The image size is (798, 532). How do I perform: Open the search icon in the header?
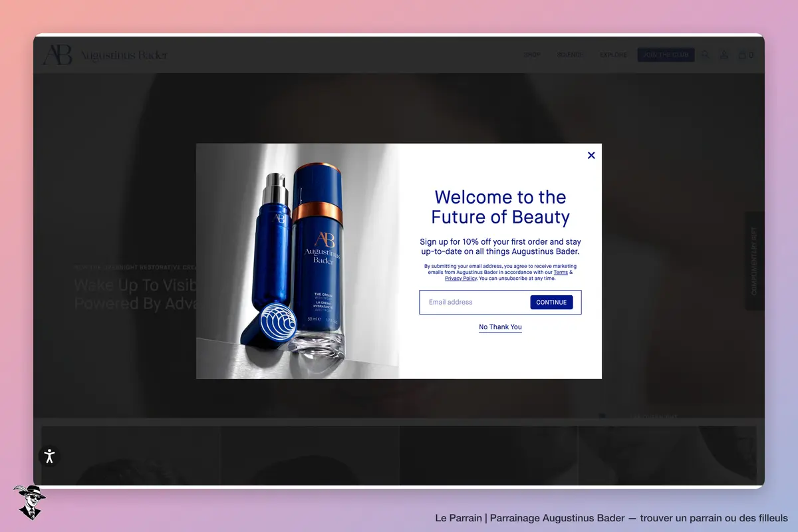(706, 55)
